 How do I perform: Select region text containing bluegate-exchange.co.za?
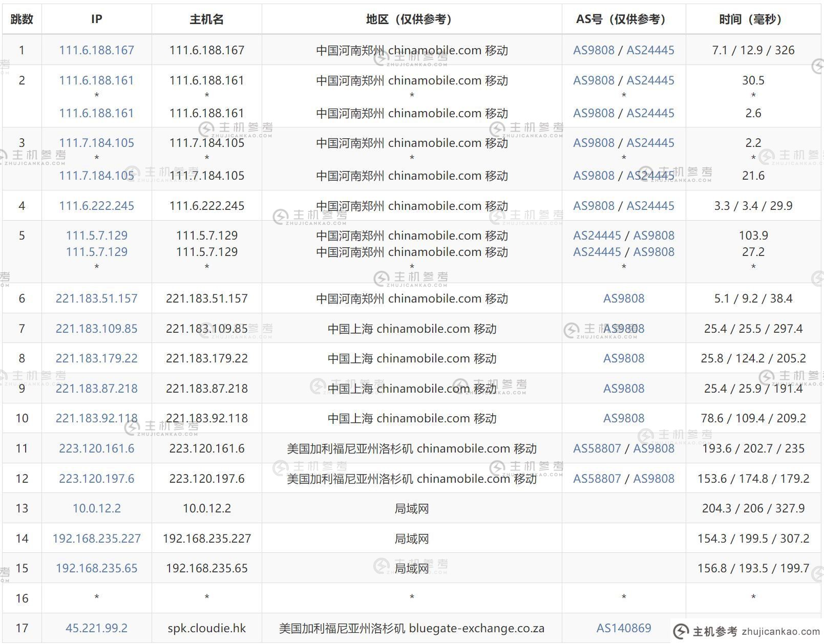pyautogui.click(x=412, y=628)
